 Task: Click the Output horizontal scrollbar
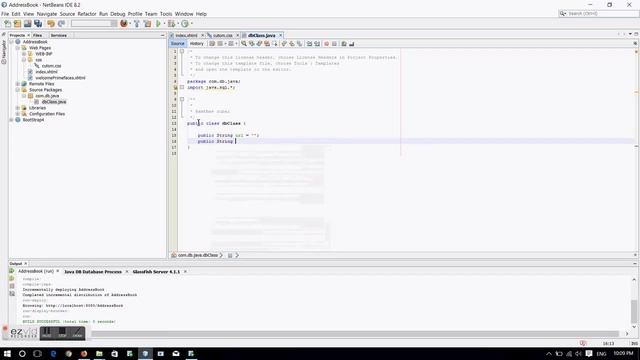pos(355,333)
